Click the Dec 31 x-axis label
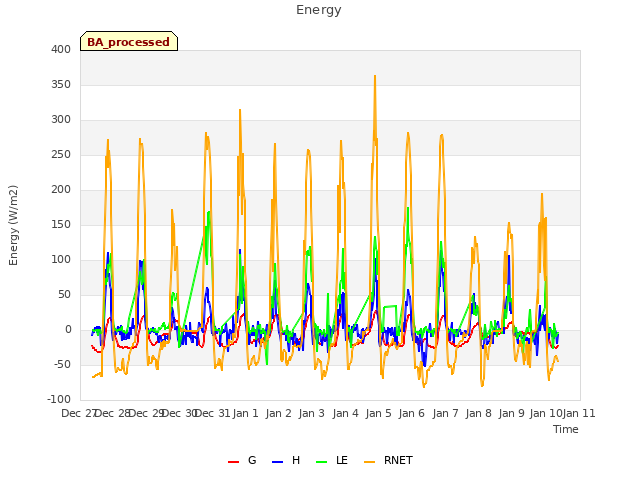The height and width of the screenshot is (480, 640). coord(213,414)
